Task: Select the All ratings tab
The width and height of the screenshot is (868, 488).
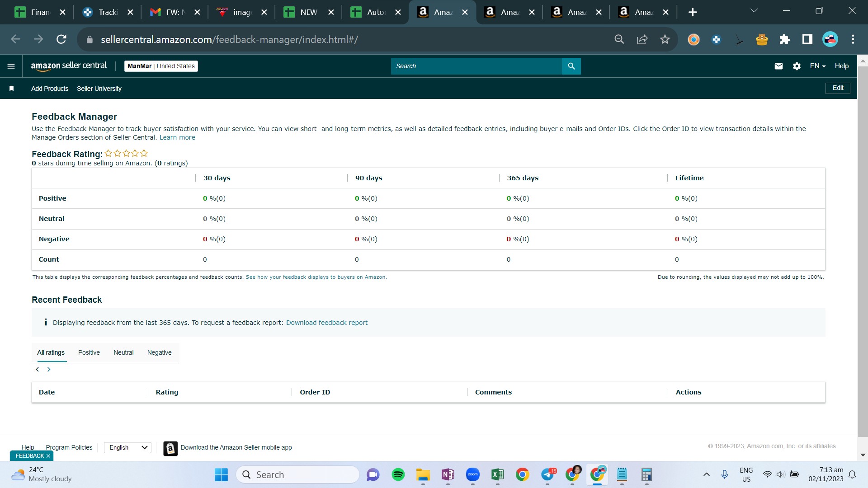Action: point(51,352)
